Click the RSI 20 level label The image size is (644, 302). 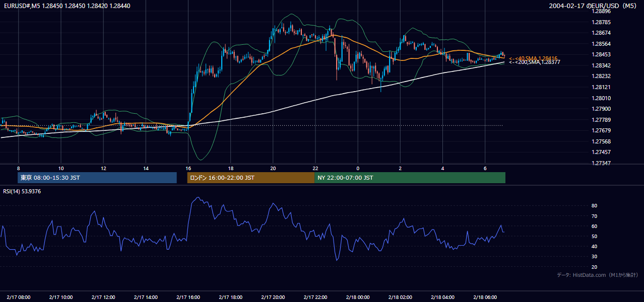click(594, 267)
